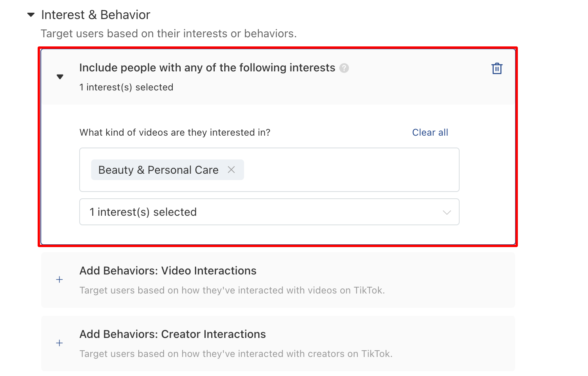Select the Beauty & Personal Care tag

(158, 170)
